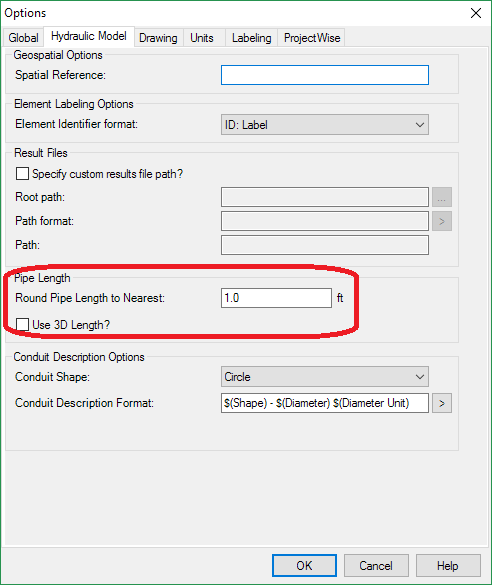
Task: Open the Conduit Shape dropdown
Action: 325,377
